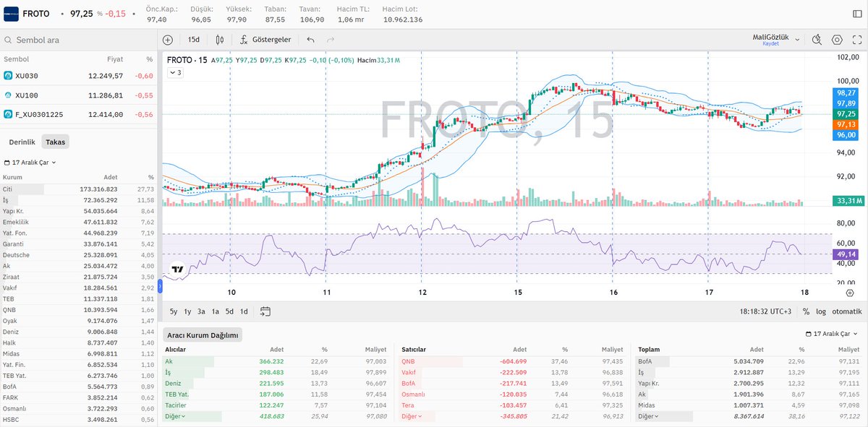Click the BofA row in Toplam table
Image resolution: width=868 pixels, height=427 pixels.
(750, 361)
